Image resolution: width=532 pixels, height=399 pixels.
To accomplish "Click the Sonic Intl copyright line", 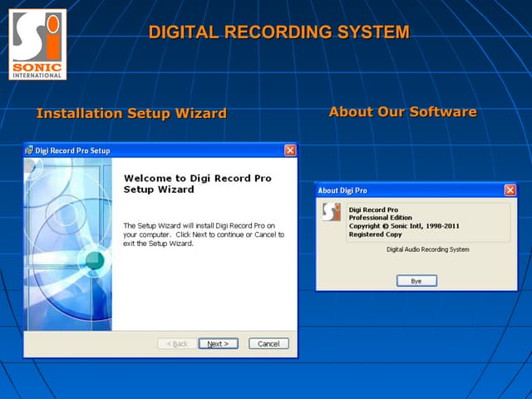I will 403,226.
